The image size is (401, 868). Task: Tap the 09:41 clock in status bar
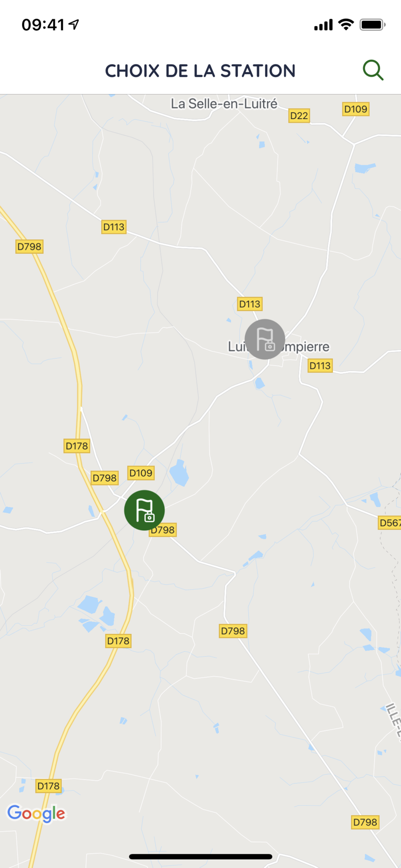click(43, 25)
